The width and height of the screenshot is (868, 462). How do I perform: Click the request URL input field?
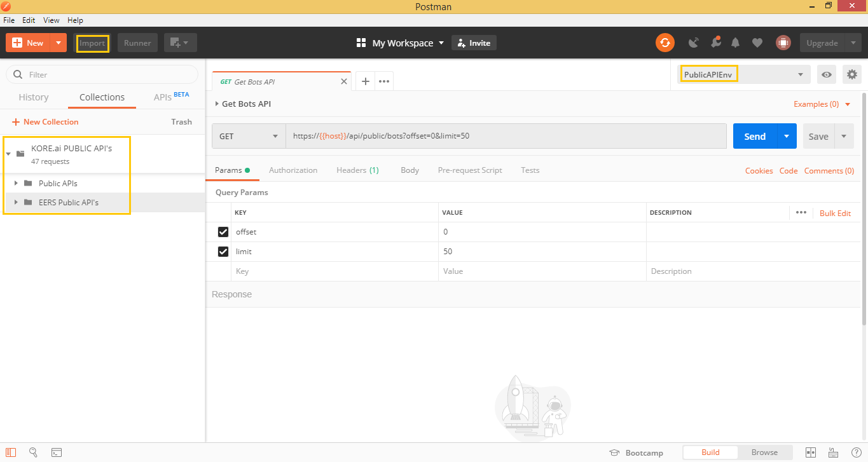pos(506,136)
